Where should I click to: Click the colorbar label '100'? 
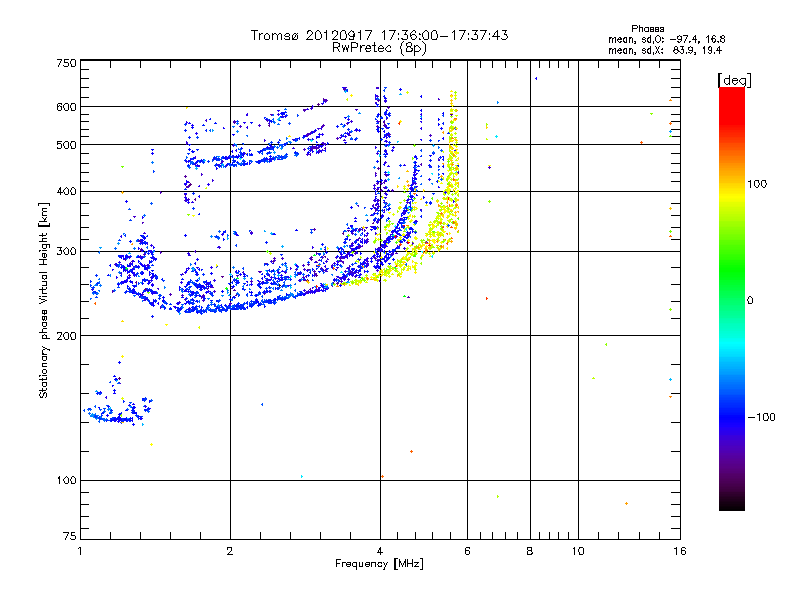click(757, 184)
